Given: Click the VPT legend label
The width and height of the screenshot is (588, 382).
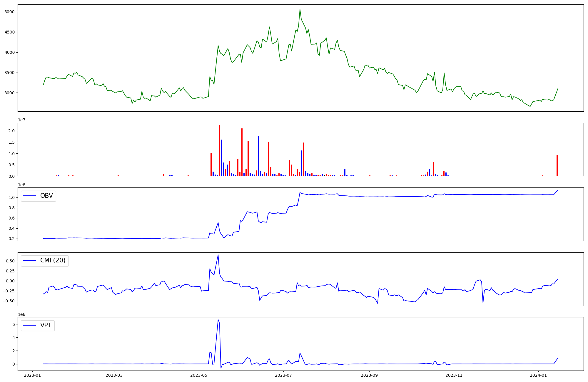Looking at the screenshot, I should [x=46, y=325].
